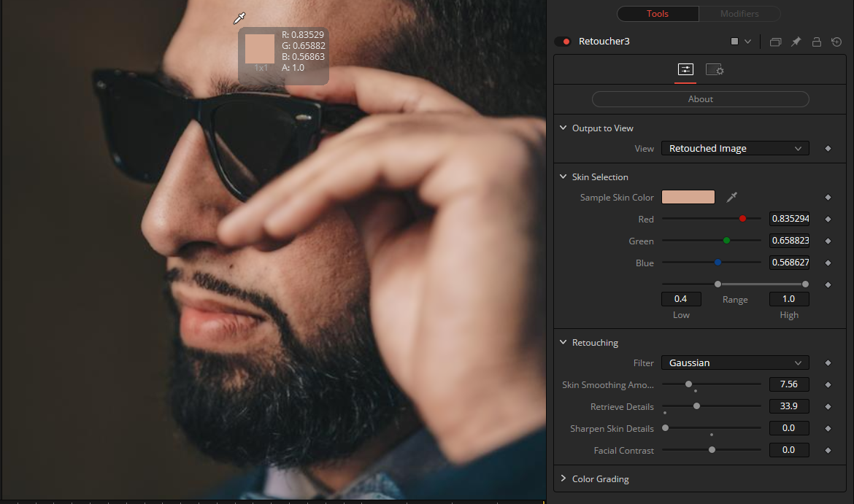Open the Filter dropdown set to Gaussian
This screenshot has height=504, width=854.
(x=735, y=363)
